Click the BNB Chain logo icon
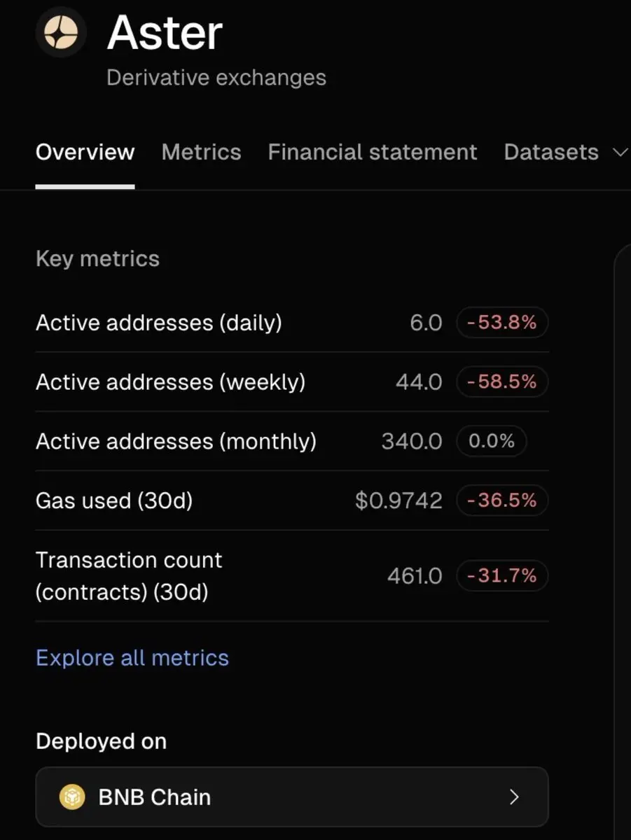This screenshot has width=631, height=840. tap(72, 797)
